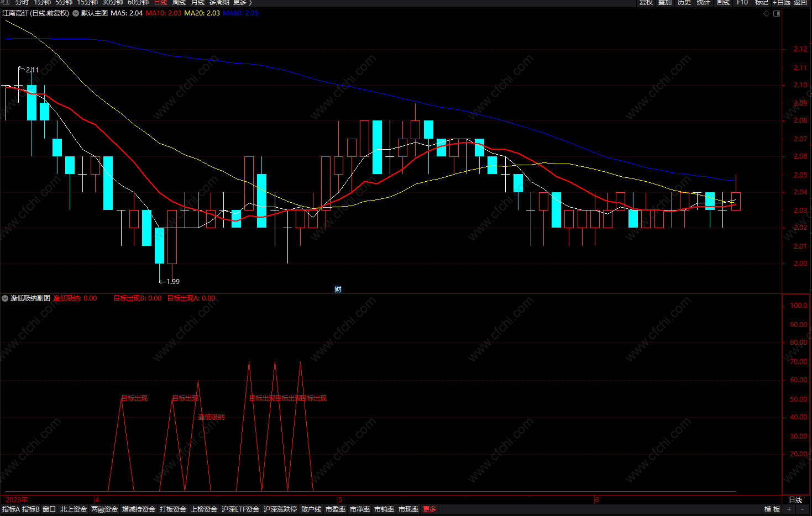Image resolution: width=812 pixels, height=516 pixels.
Task: Select the 沪深涨跌停 indicator tab
Action: click(x=280, y=509)
